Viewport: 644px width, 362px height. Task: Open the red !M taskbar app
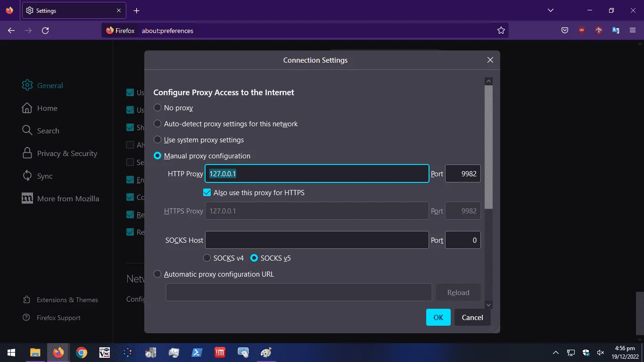(220, 353)
